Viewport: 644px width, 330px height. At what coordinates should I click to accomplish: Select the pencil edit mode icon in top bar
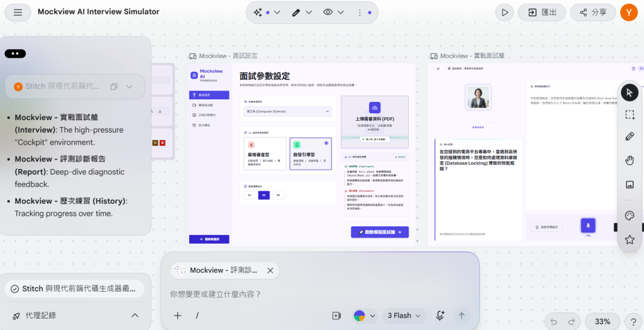pos(296,13)
